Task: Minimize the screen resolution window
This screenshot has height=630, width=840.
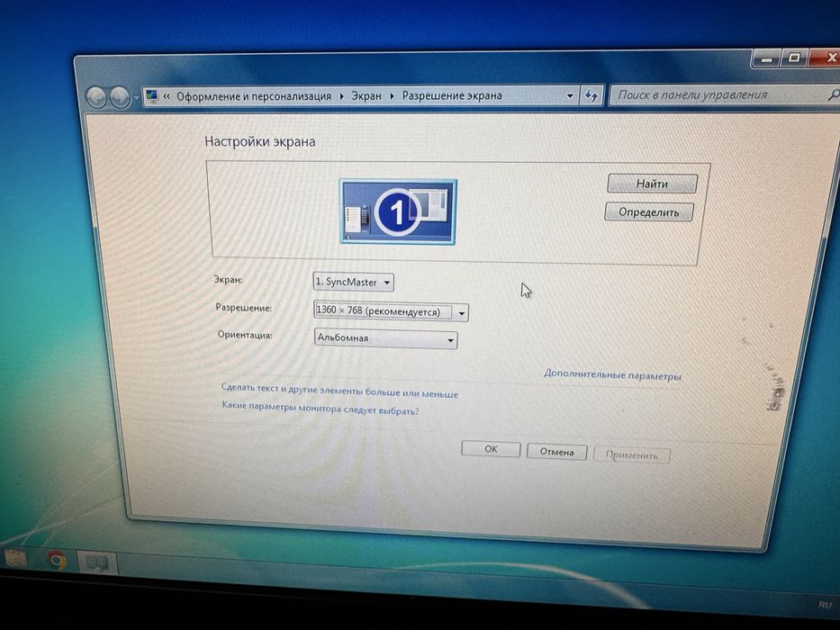Action: pos(766,58)
